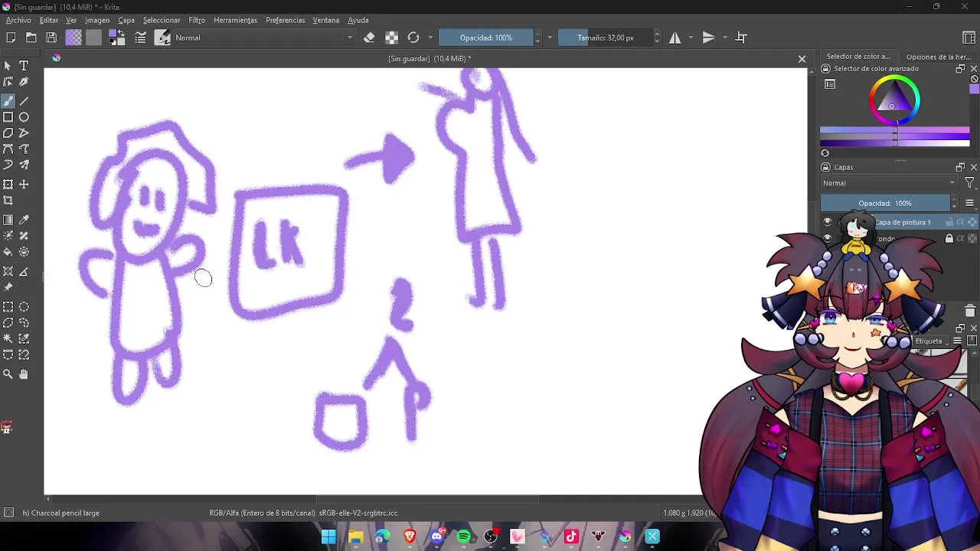Screen dimensions: 980x551
Task: Reload the original brush preset
Action: 413,37
